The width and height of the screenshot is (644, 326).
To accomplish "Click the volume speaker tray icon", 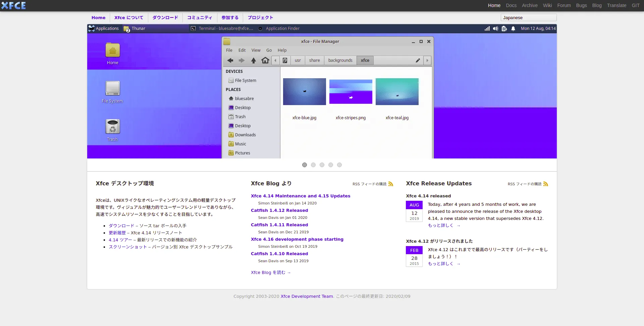I will 495,29.
